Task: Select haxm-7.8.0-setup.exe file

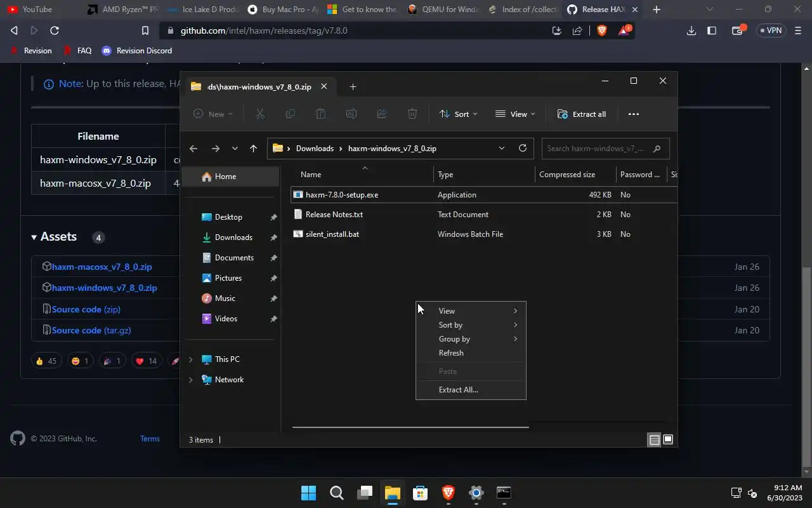Action: [x=484, y=195]
